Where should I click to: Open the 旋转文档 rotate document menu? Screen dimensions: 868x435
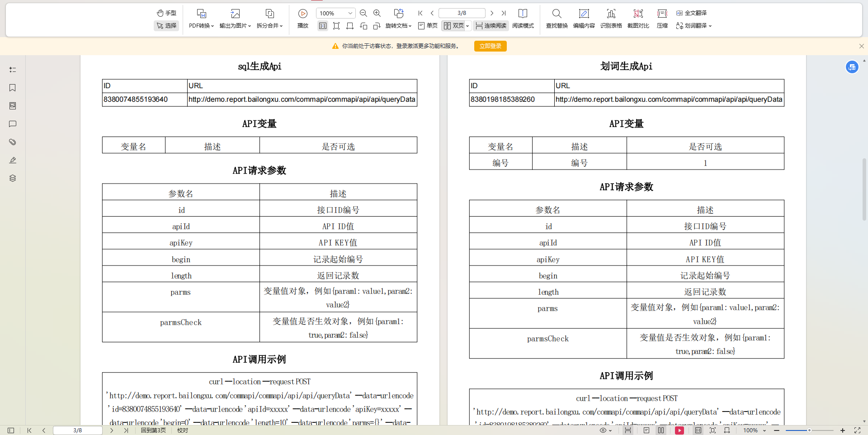coord(398,26)
